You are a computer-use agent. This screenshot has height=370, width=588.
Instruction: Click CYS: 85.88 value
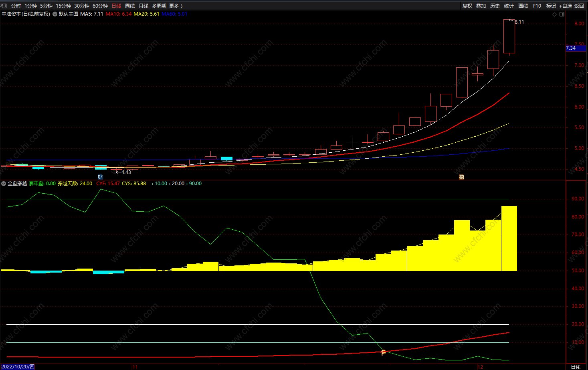pos(134,184)
